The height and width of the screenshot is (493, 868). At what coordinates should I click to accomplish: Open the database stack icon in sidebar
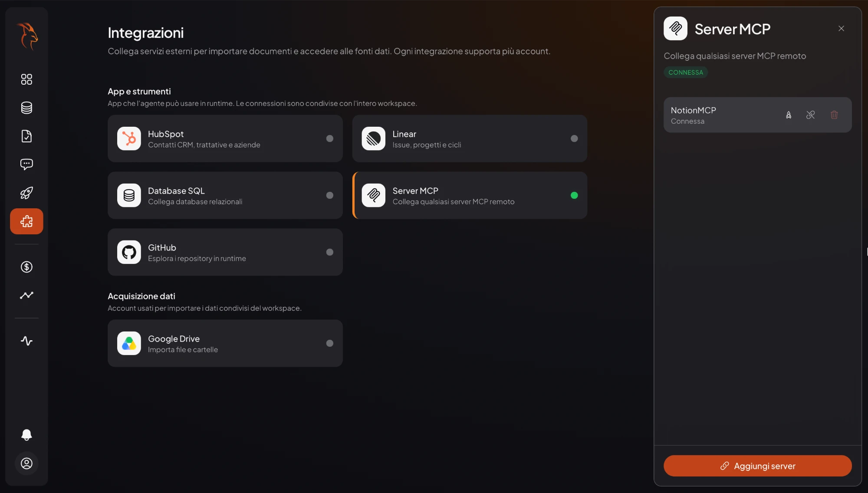tap(26, 108)
